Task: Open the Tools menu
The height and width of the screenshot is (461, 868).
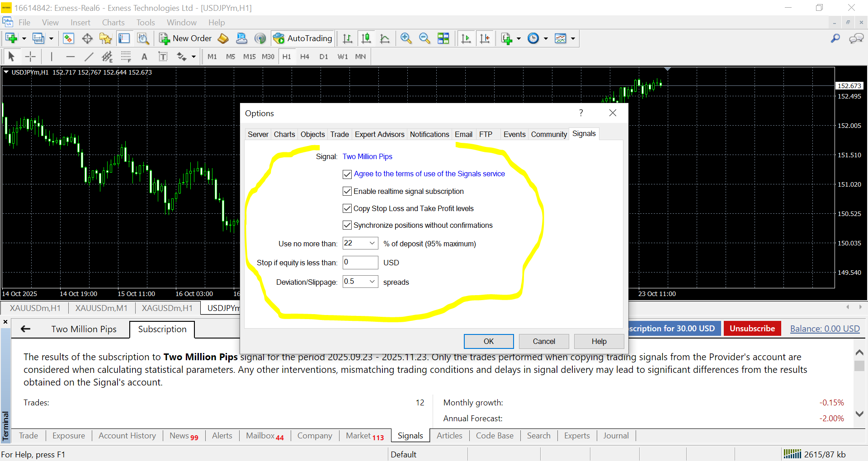Action: point(146,23)
